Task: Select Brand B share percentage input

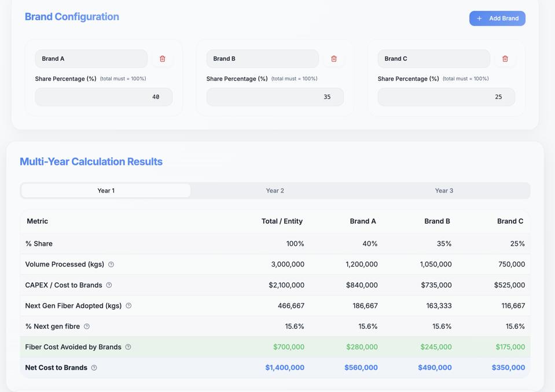Action: (x=275, y=97)
